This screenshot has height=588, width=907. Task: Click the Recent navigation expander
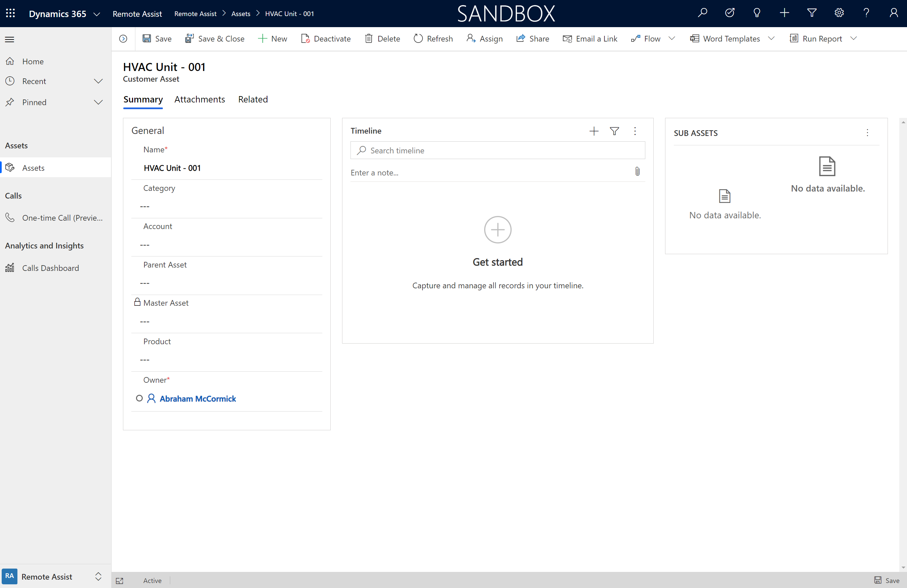(x=98, y=81)
